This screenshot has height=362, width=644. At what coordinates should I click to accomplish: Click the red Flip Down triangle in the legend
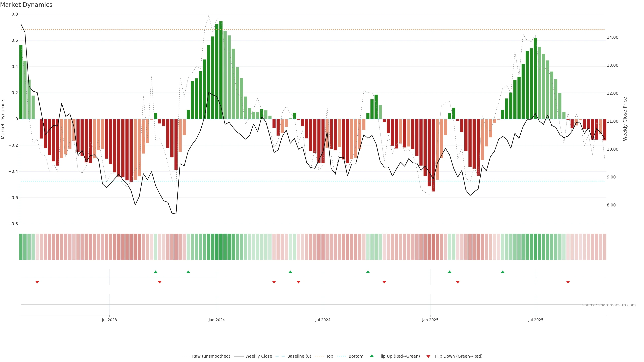[x=428, y=356]
